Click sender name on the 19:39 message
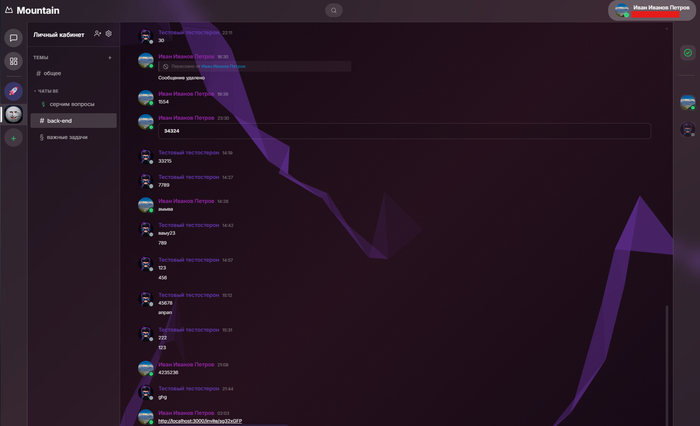The width and height of the screenshot is (700, 426). [186, 94]
